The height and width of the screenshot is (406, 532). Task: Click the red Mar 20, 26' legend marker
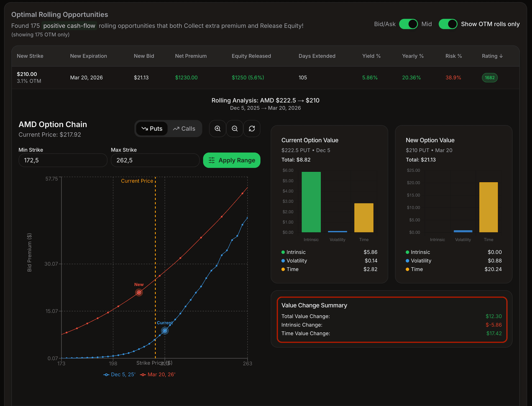click(x=143, y=374)
